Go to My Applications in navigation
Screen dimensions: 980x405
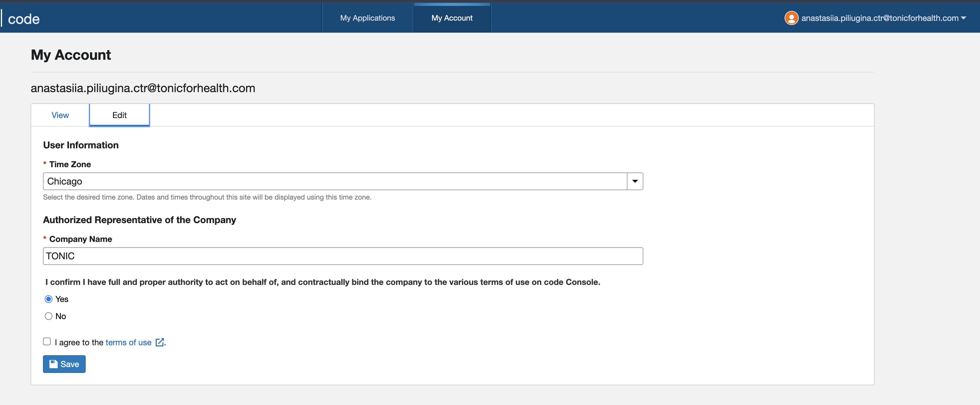(368, 18)
